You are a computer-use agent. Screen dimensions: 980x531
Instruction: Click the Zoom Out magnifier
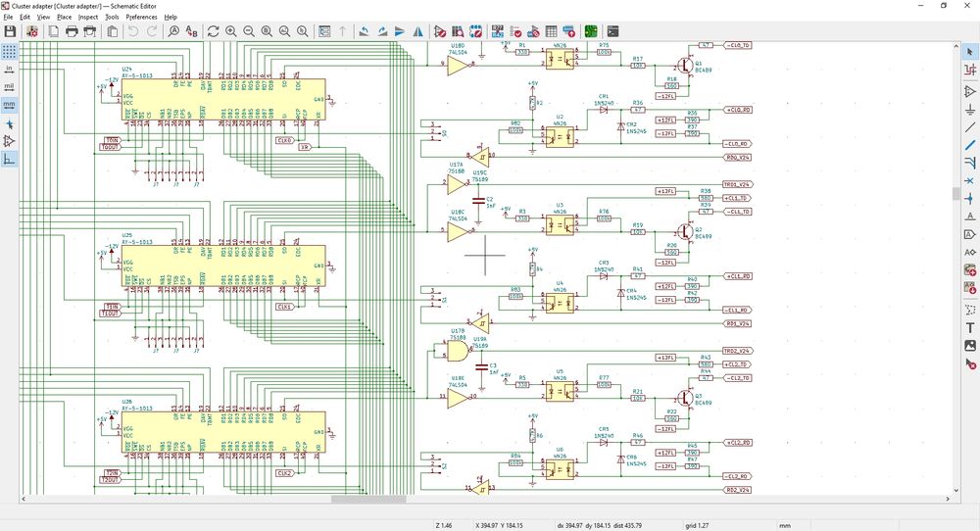[x=249, y=31]
